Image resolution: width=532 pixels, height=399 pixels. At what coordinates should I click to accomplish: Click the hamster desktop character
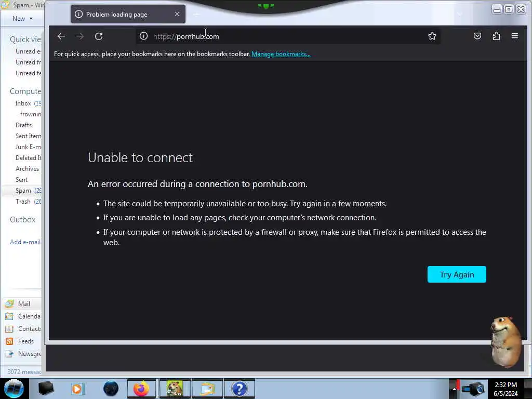pyautogui.click(x=505, y=342)
